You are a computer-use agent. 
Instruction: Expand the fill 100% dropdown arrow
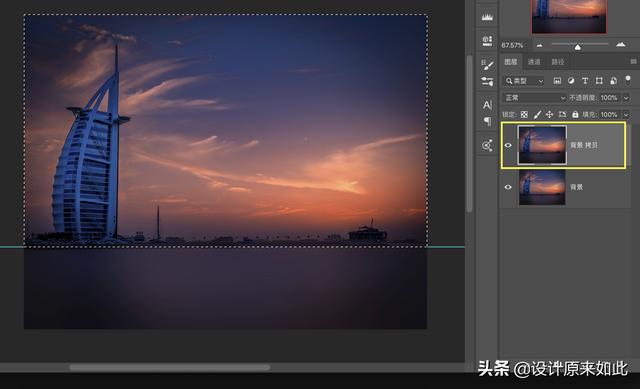(x=626, y=115)
